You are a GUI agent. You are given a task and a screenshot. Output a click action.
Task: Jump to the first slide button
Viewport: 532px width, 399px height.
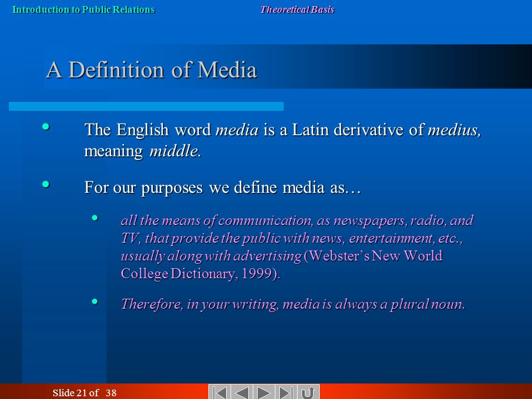point(220,392)
